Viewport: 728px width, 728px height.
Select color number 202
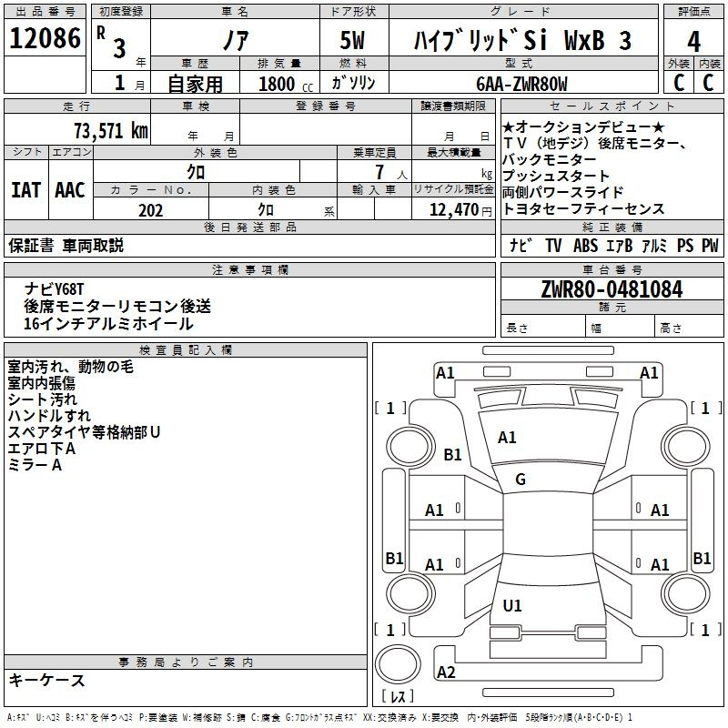[x=151, y=210]
